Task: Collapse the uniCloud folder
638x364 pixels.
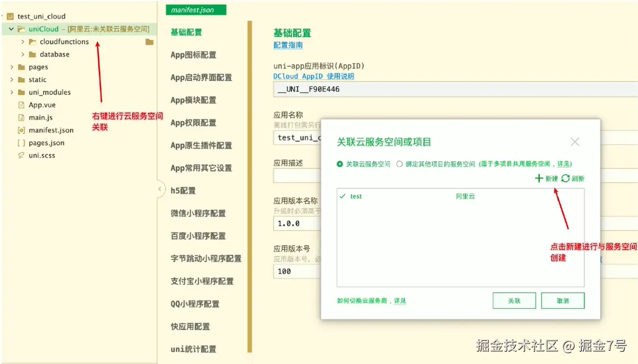Action: click(12, 29)
